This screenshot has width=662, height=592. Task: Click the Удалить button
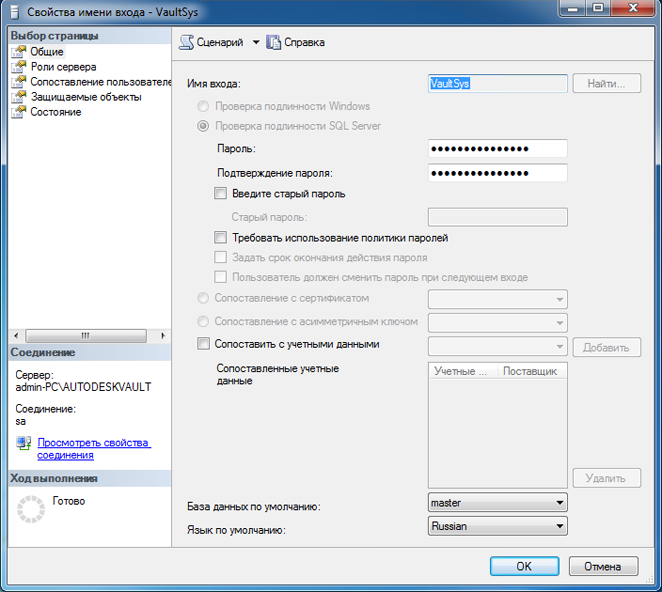(606, 478)
